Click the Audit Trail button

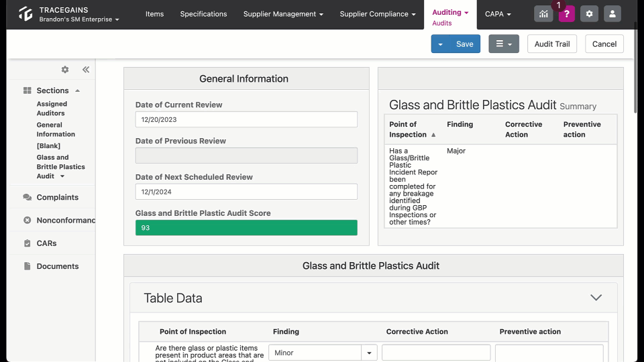[x=552, y=44]
